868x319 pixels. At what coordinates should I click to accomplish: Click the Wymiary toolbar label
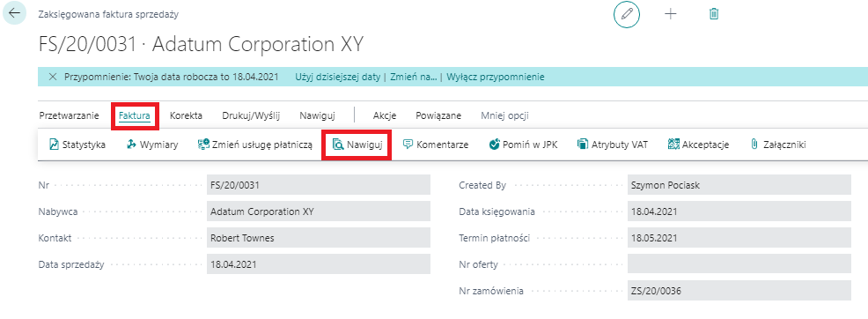click(158, 145)
